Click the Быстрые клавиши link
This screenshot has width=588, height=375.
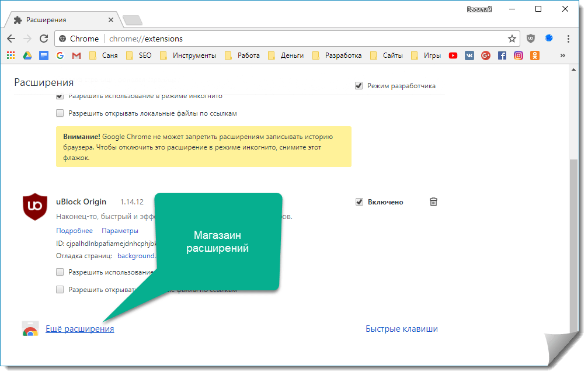point(401,329)
